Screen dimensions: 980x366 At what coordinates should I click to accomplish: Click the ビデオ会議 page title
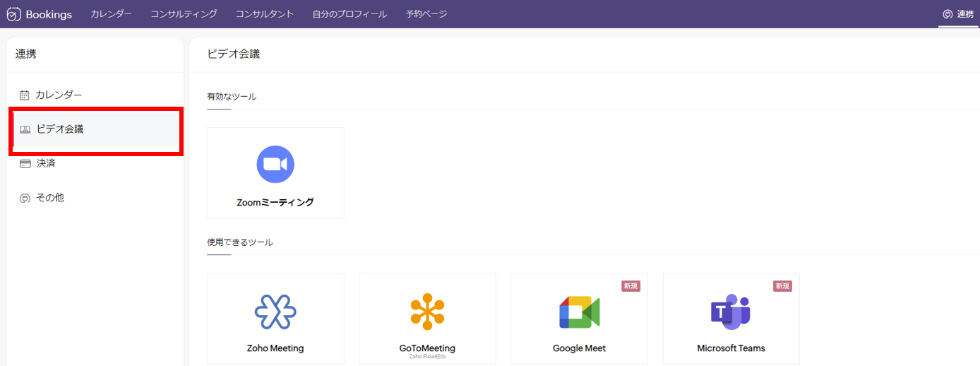point(234,54)
